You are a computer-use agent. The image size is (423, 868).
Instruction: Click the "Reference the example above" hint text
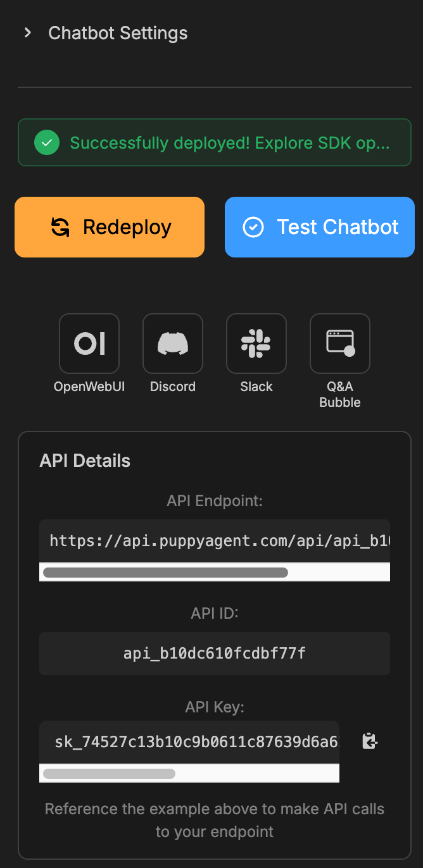click(x=215, y=820)
